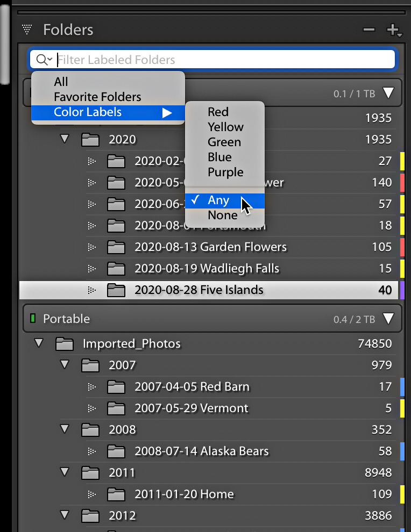Click the plus icon in Folders header
This screenshot has height=532, width=411.
tap(394, 30)
